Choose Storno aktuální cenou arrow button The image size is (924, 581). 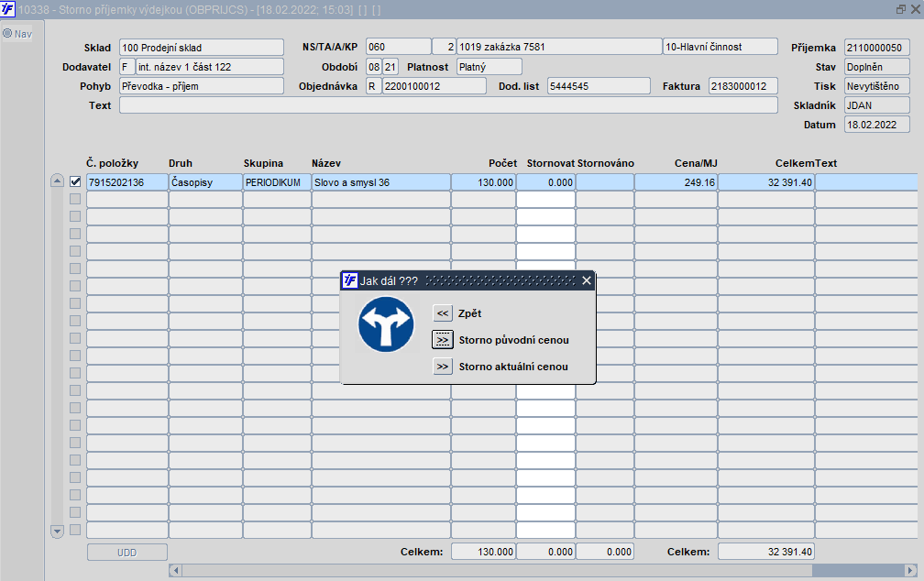click(443, 367)
